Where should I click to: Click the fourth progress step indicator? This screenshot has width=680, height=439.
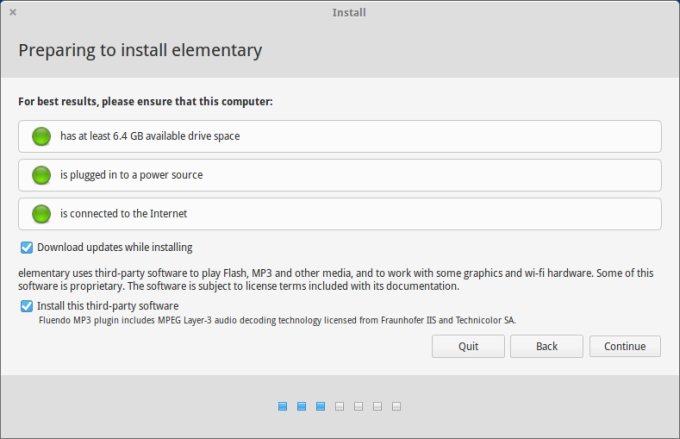tap(340, 406)
